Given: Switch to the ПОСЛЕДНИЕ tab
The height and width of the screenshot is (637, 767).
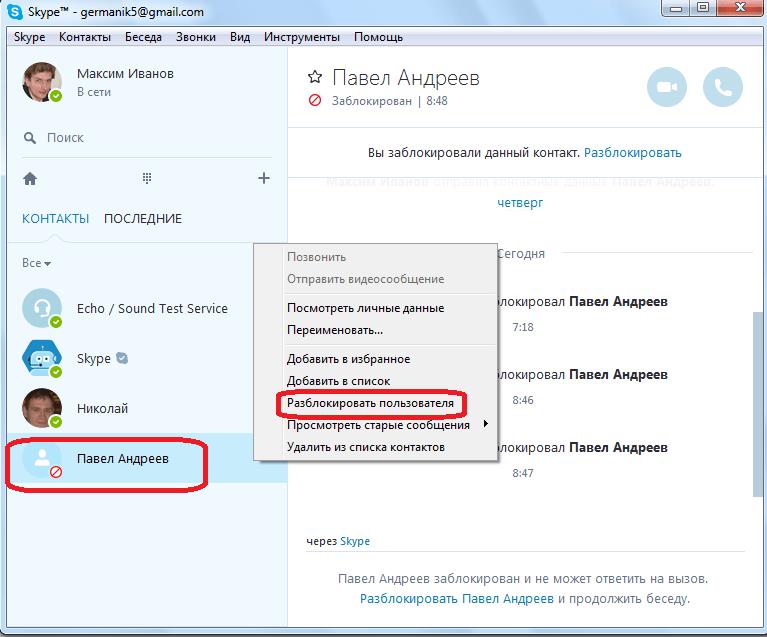Looking at the screenshot, I should click(143, 219).
